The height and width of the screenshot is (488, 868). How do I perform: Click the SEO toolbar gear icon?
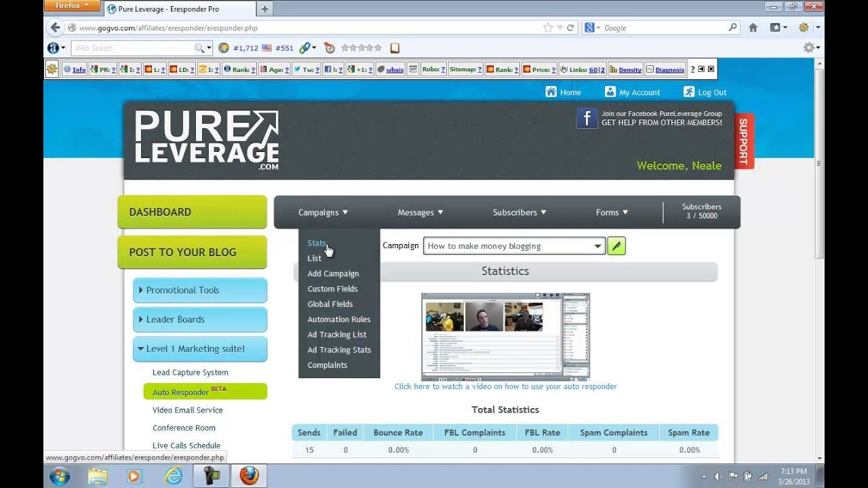[52, 69]
